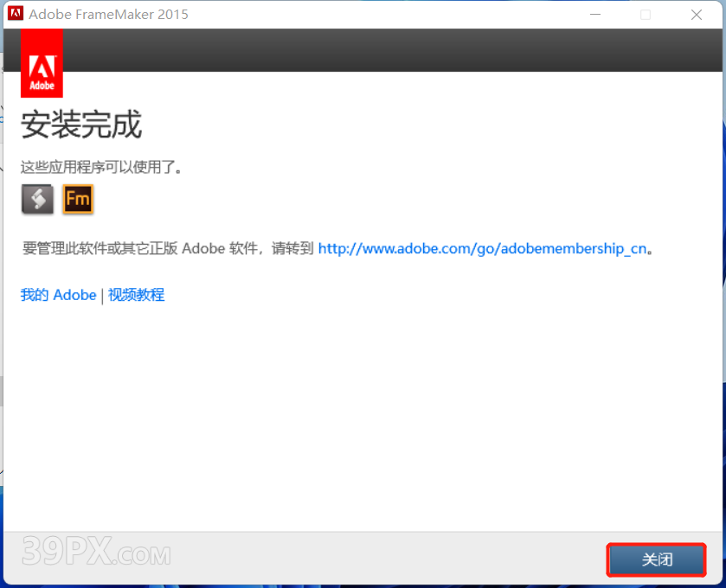Open the 我的 Adobe link
The image size is (726, 588).
pyautogui.click(x=58, y=295)
